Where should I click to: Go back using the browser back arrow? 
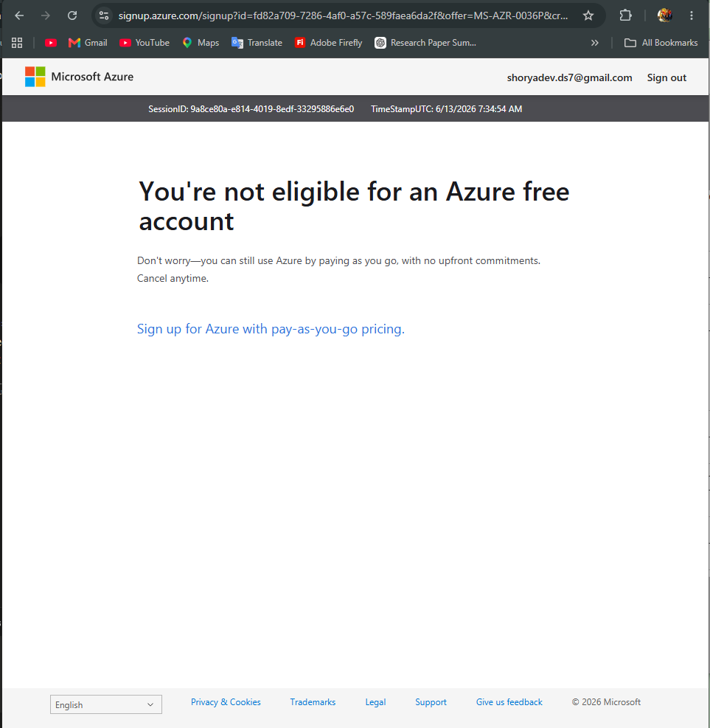click(19, 15)
